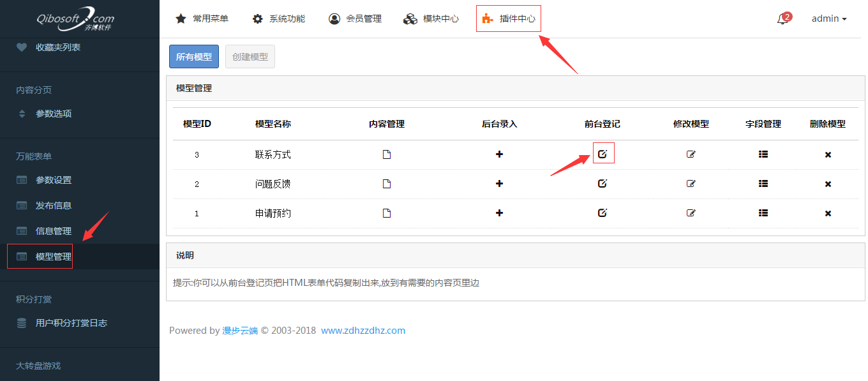Switch to the 会员管理 menu
The width and height of the screenshot is (868, 381).
(355, 19)
